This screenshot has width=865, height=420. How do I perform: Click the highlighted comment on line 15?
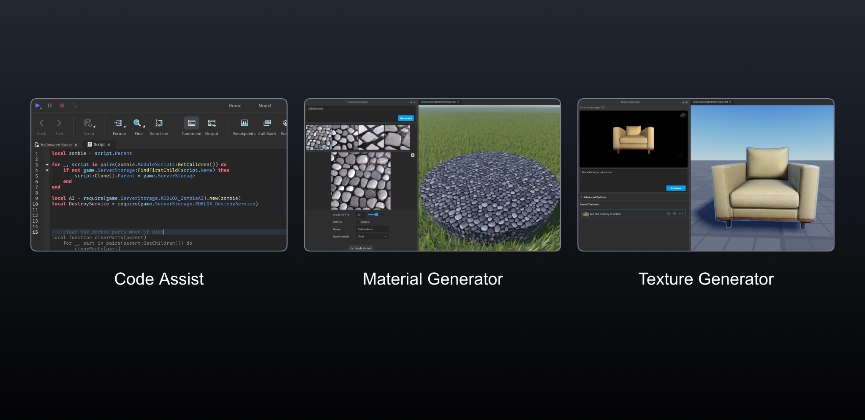tap(108, 232)
